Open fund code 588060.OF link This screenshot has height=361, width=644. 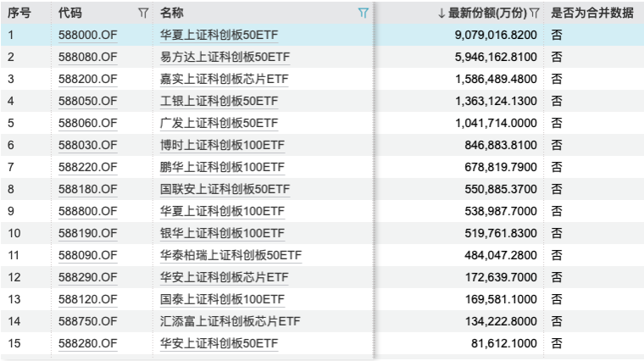88,123
